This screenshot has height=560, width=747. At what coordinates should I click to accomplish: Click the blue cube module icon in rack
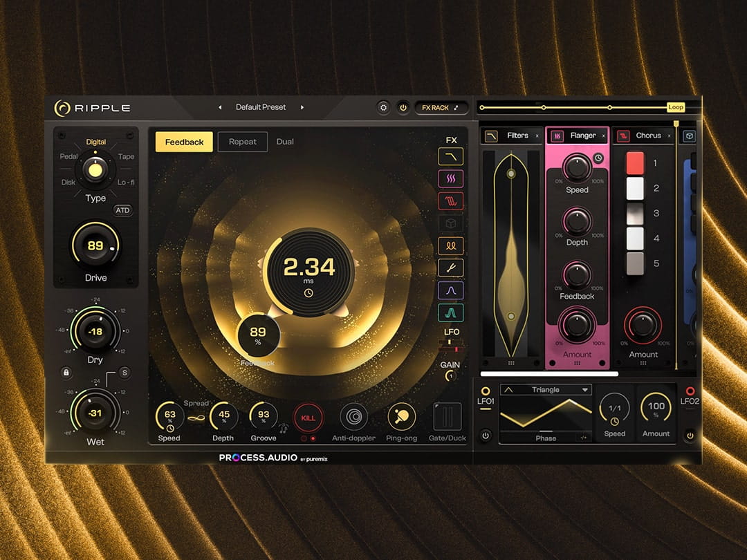(690, 136)
